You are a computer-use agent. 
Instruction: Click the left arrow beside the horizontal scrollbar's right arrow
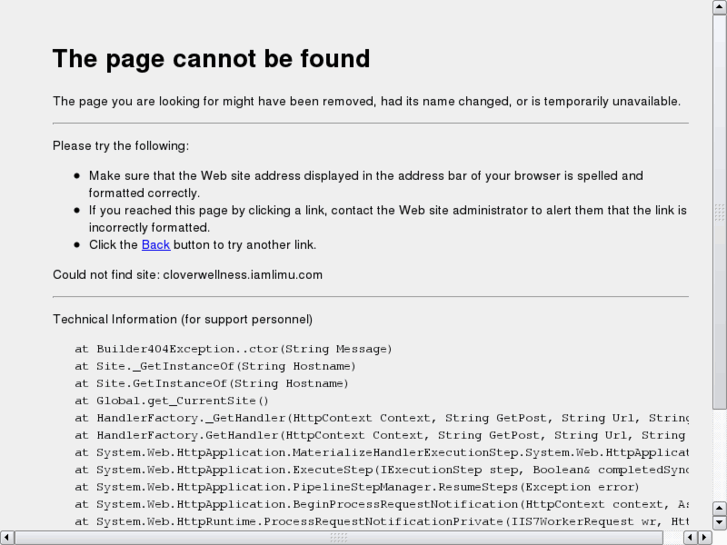(x=689, y=537)
